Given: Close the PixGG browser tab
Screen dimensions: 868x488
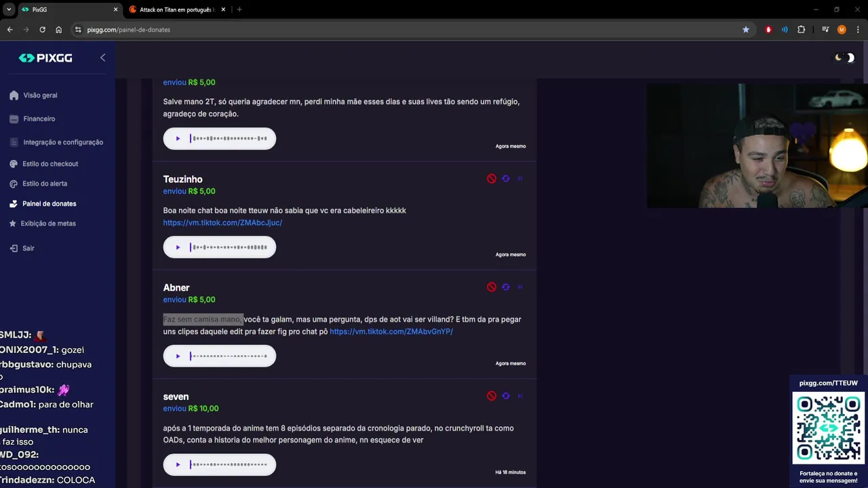Looking at the screenshot, I should coord(115,9).
